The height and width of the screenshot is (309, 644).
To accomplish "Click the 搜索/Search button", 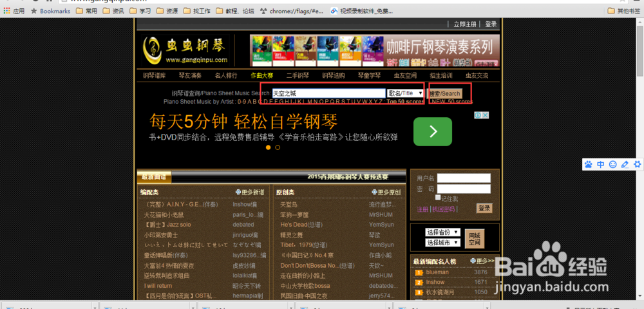I will click(445, 93).
